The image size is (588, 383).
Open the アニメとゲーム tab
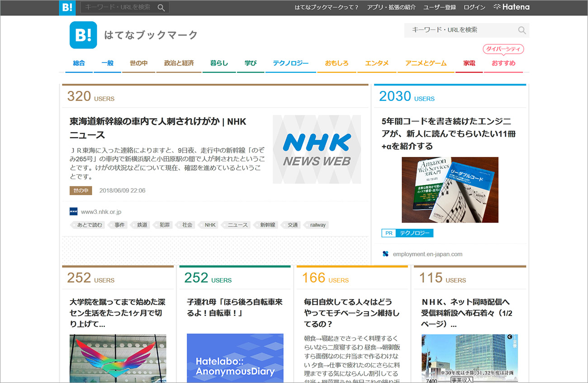426,63
